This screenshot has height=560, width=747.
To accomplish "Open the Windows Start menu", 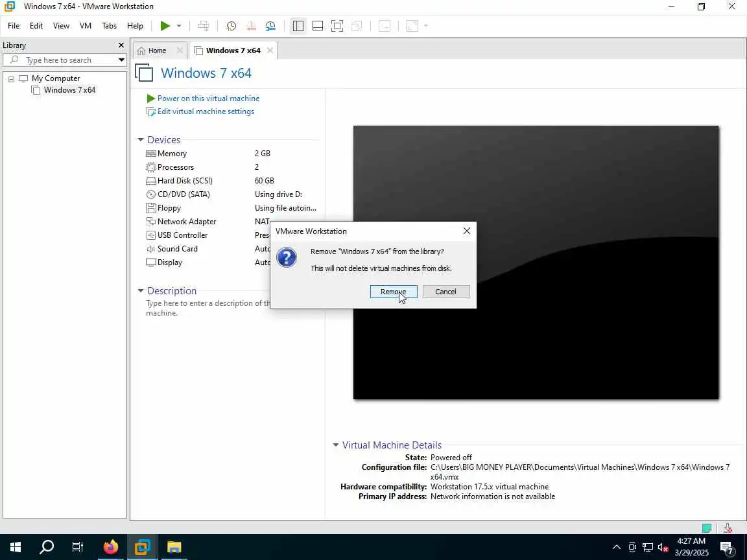I will 16,547.
